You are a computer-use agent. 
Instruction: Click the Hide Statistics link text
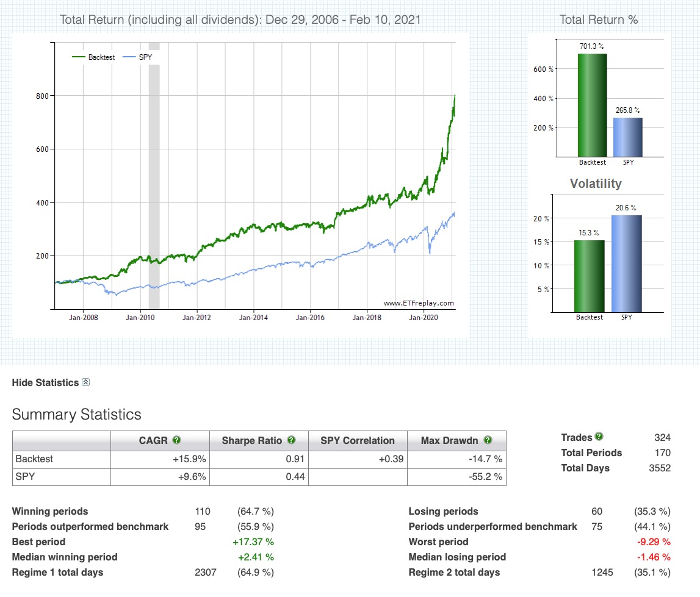click(45, 383)
